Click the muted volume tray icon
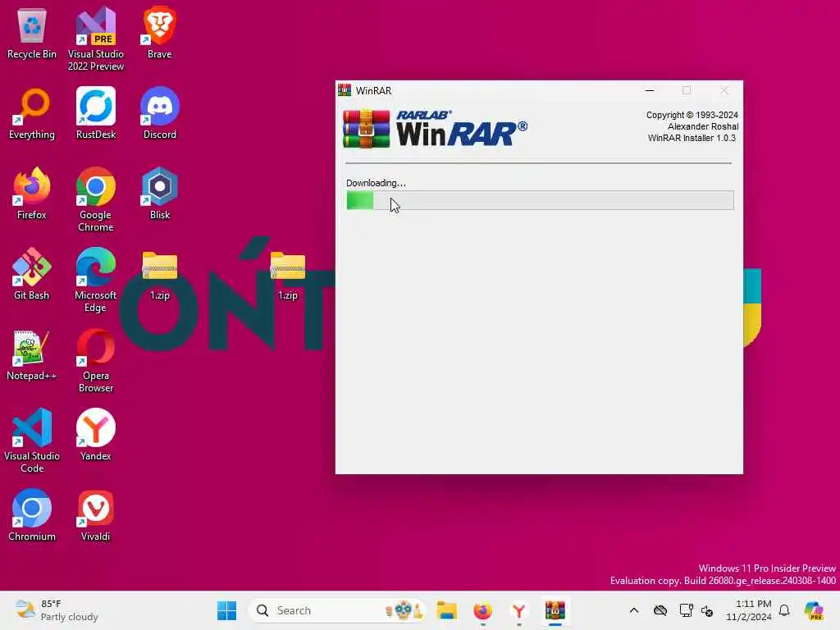Viewport: 840px width, 630px height. coord(707,610)
